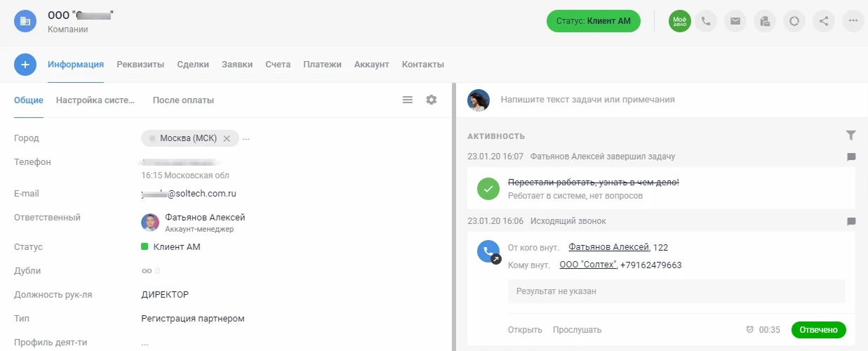Image resolution: width=868 pixels, height=351 pixels.
Task: Click the blue plus add button
Action: click(x=25, y=65)
